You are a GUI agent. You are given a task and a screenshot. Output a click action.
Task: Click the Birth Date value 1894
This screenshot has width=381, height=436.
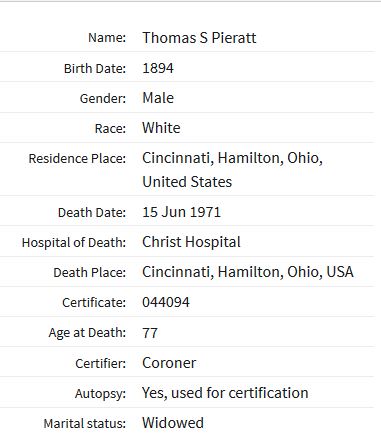pyautogui.click(x=158, y=68)
